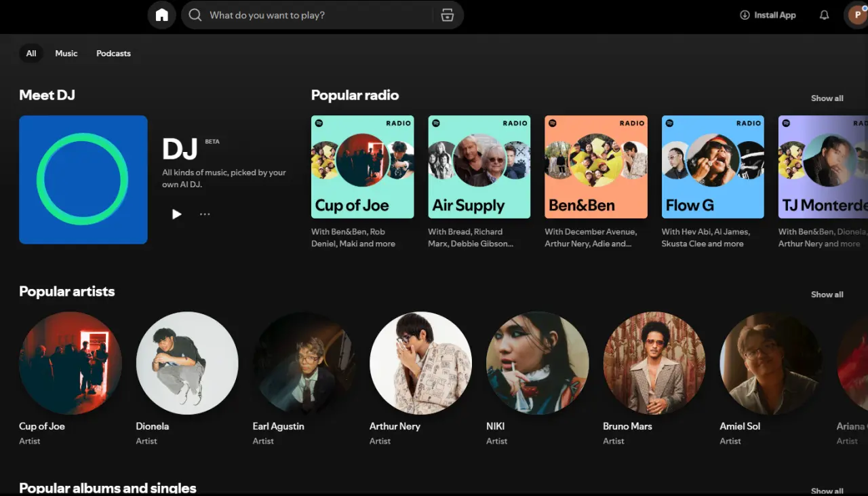Click the Install App download icon

pyautogui.click(x=745, y=15)
